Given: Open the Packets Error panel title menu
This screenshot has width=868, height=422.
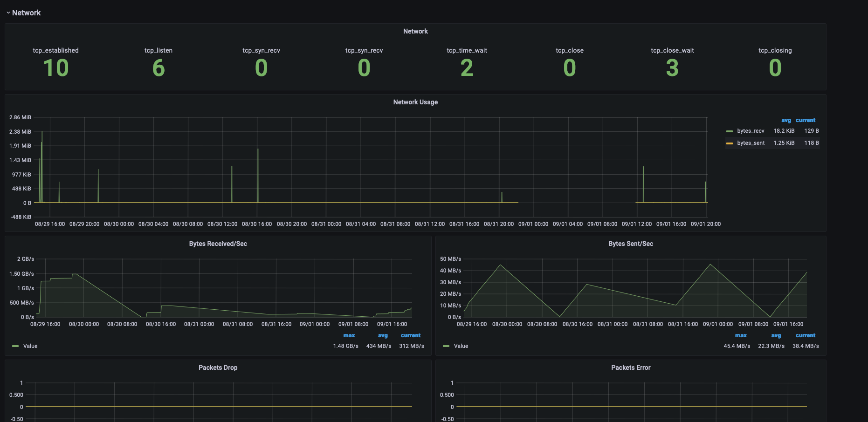Looking at the screenshot, I should tap(631, 368).
